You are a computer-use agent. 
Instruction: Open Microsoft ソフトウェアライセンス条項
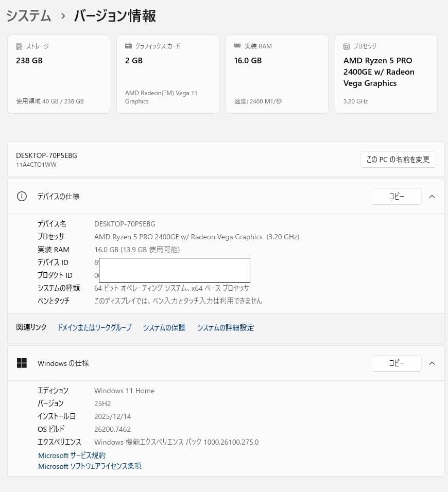point(90,466)
